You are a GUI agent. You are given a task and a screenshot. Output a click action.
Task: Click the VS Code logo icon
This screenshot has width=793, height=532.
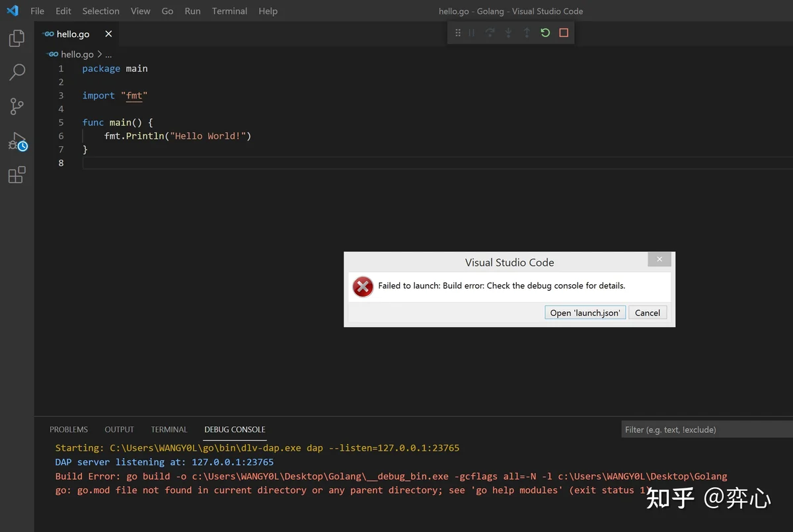click(x=13, y=11)
